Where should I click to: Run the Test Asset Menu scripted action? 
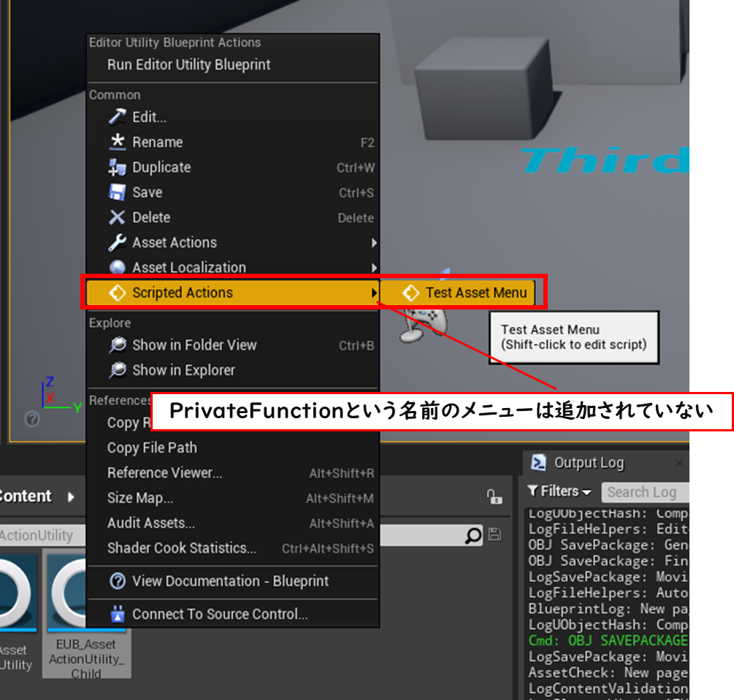(457, 293)
